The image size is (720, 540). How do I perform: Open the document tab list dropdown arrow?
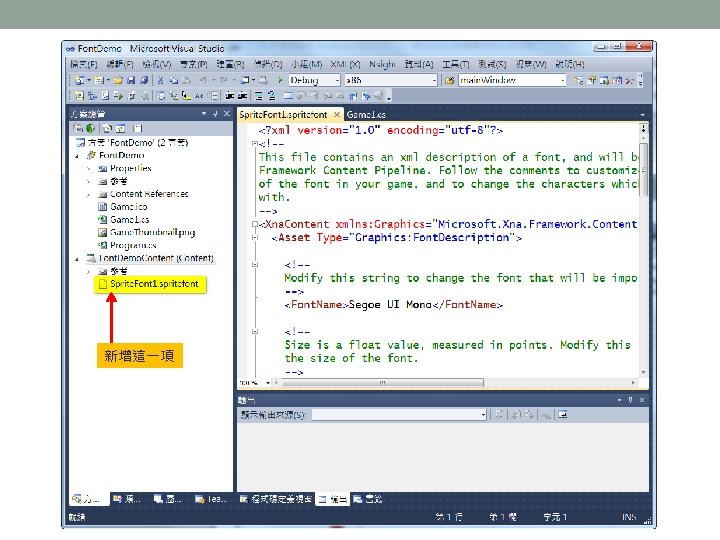tap(642, 115)
